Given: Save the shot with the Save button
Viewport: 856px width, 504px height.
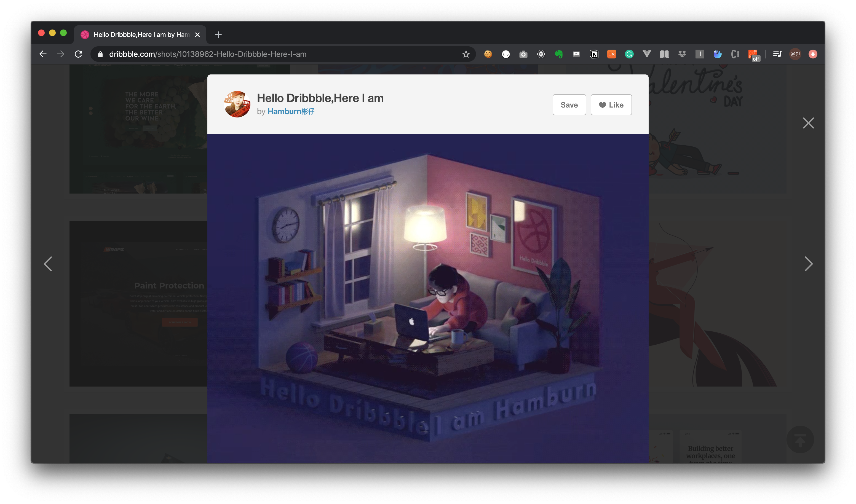Looking at the screenshot, I should 569,105.
